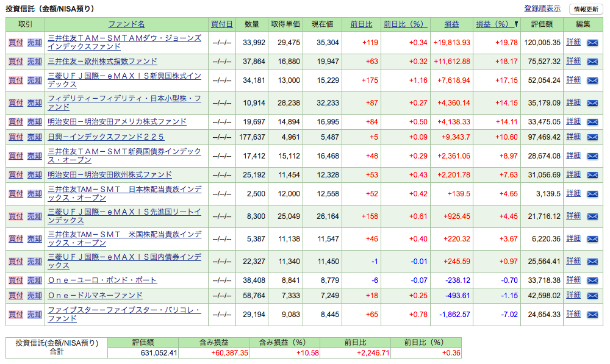Screen dimensions: 610x364
Task: Click envelope icon for 明治安田欧州株式ファンド row
Action: [592, 175]
